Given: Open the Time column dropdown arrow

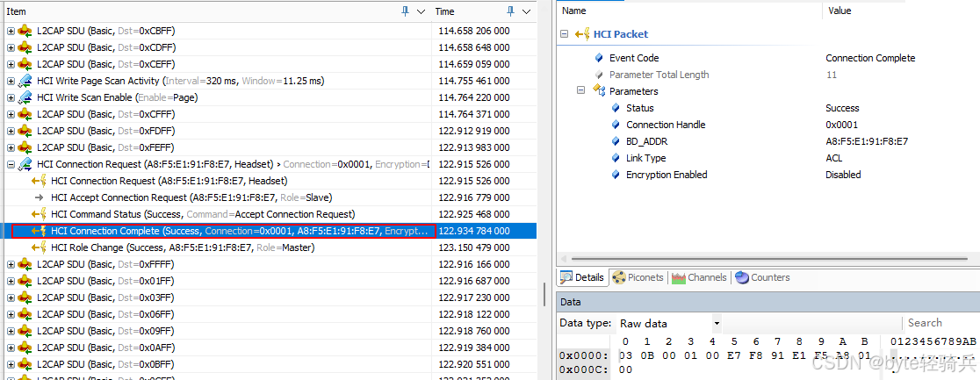Looking at the screenshot, I should pyautogui.click(x=526, y=11).
